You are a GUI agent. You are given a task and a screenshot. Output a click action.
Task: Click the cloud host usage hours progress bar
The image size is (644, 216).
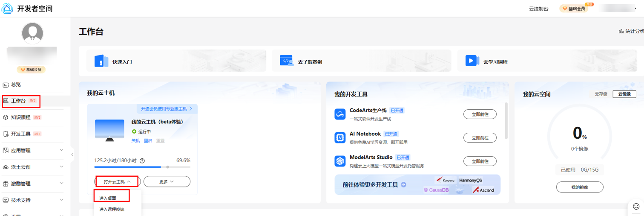point(142,167)
